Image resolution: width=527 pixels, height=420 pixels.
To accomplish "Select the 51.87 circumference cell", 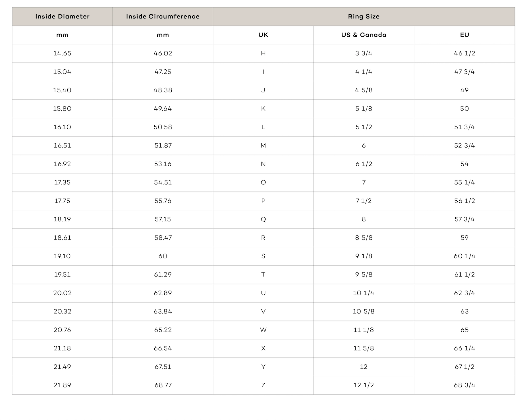I will tap(163, 145).
